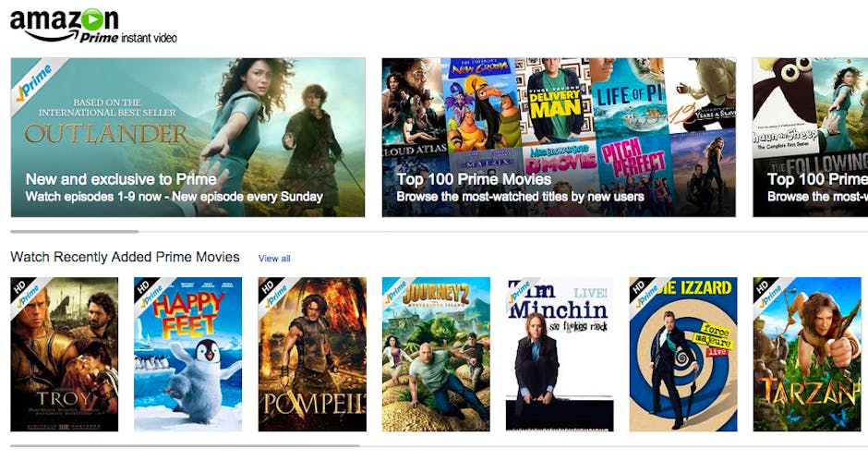Open the Happy Feet movie poster
The width and height of the screenshot is (868, 461).
pos(187,354)
